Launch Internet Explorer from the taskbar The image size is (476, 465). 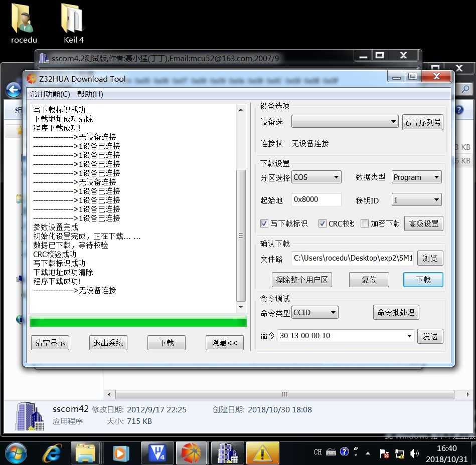point(52,453)
